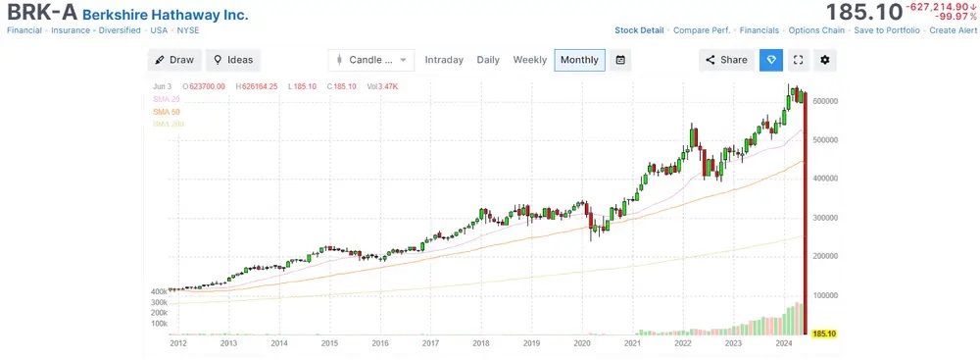Click the Insurance - Diversified industry link

click(x=96, y=30)
